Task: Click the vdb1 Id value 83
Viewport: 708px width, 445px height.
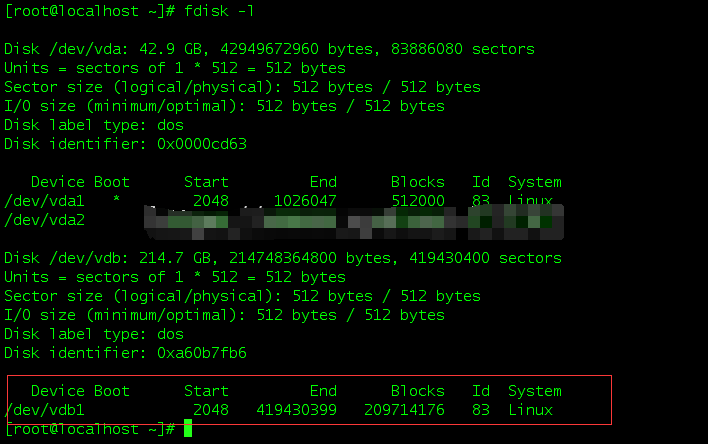Action: tap(481, 410)
